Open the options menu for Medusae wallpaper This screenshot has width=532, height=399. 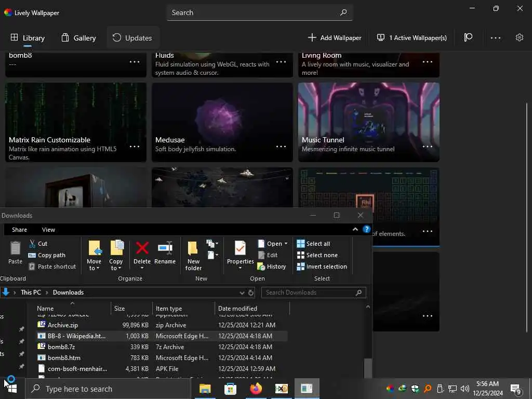pos(281,147)
